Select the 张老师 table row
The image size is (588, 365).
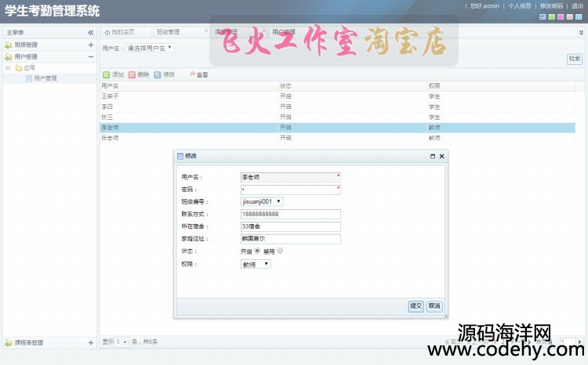(337, 138)
